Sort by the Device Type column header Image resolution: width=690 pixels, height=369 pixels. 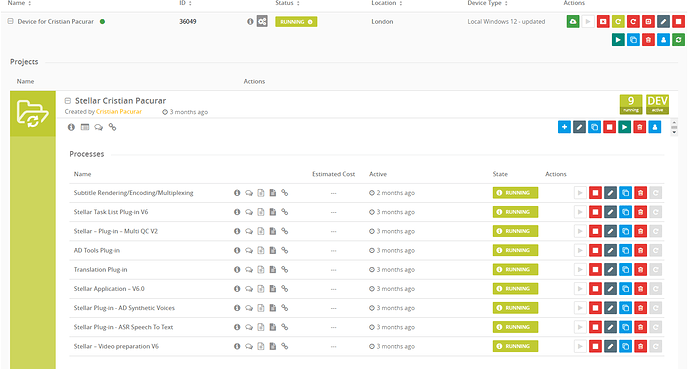coord(488,3)
